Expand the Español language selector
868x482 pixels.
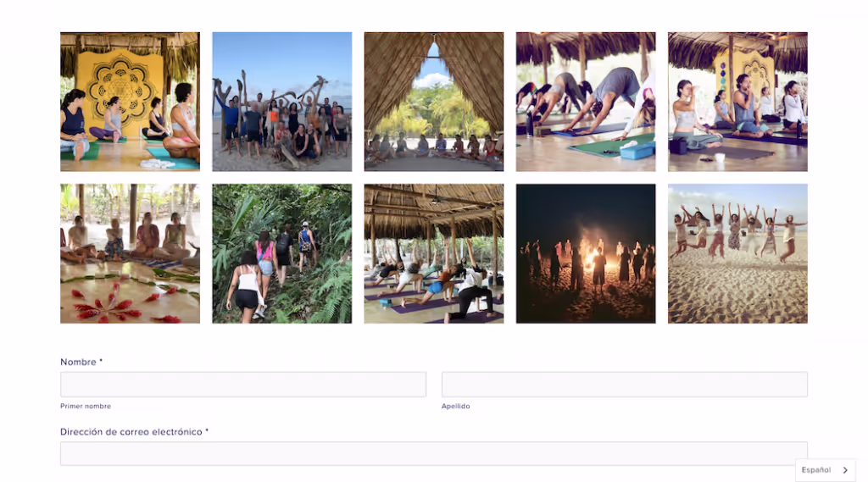point(826,470)
